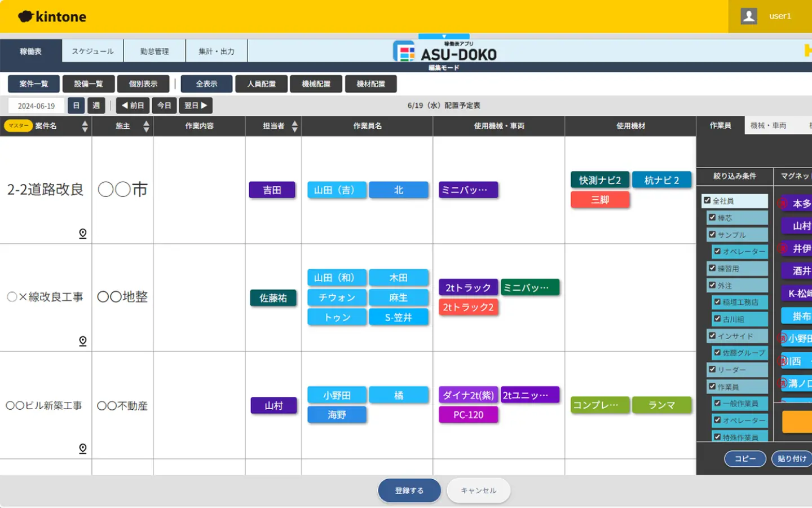This screenshot has width=812, height=508.
Task: Click the ASU-DOKO app logo
Action: tap(445, 54)
